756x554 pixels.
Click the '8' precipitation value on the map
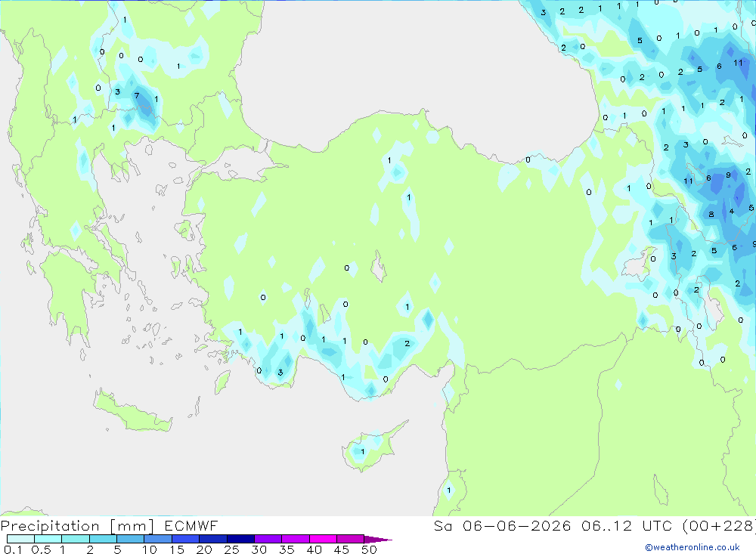pyautogui.click(x=711, y=214)
